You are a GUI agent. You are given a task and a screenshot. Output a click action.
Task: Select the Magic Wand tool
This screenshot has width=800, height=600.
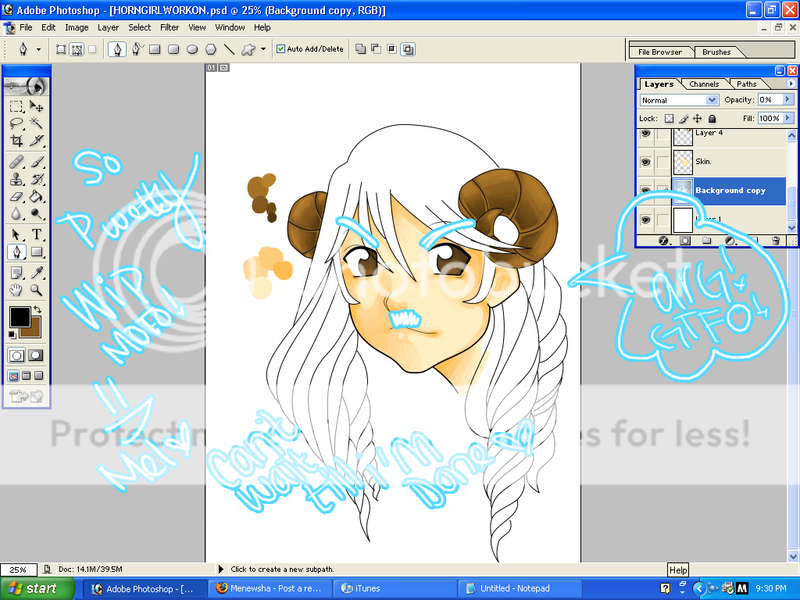coord(37,124)
